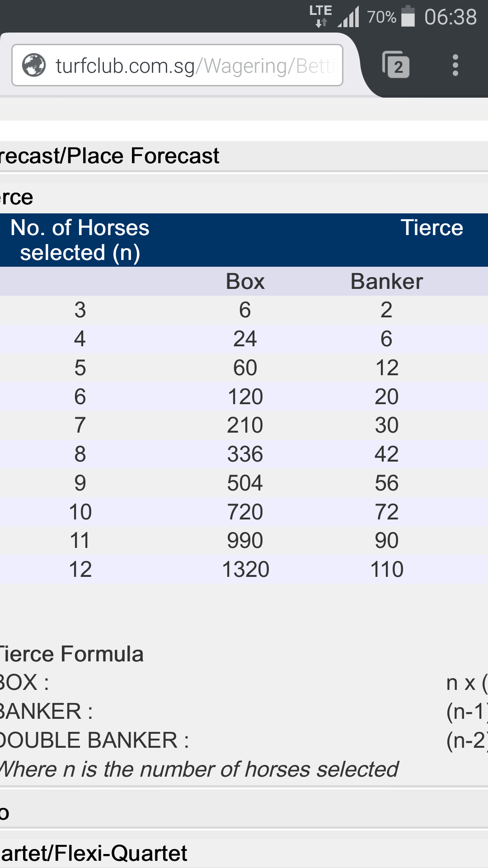Open the browser three-dot overflow menu
Image resolution: width=488 pixels, height=868 pixels.
pos(455,65)
